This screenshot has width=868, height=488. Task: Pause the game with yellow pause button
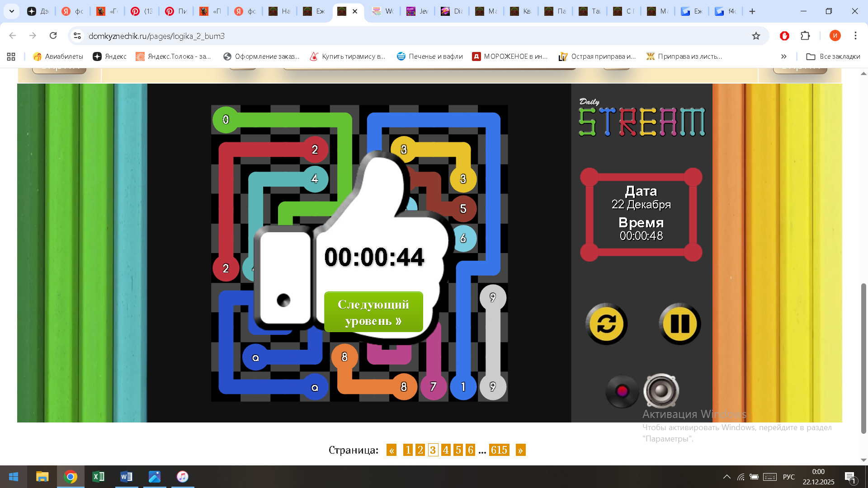(679, 324)
